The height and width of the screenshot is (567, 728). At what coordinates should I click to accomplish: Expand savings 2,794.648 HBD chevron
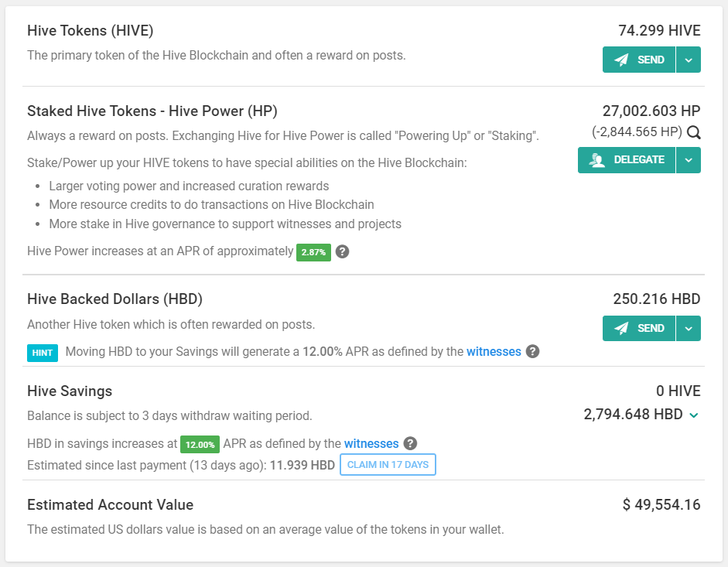(694, 415)
